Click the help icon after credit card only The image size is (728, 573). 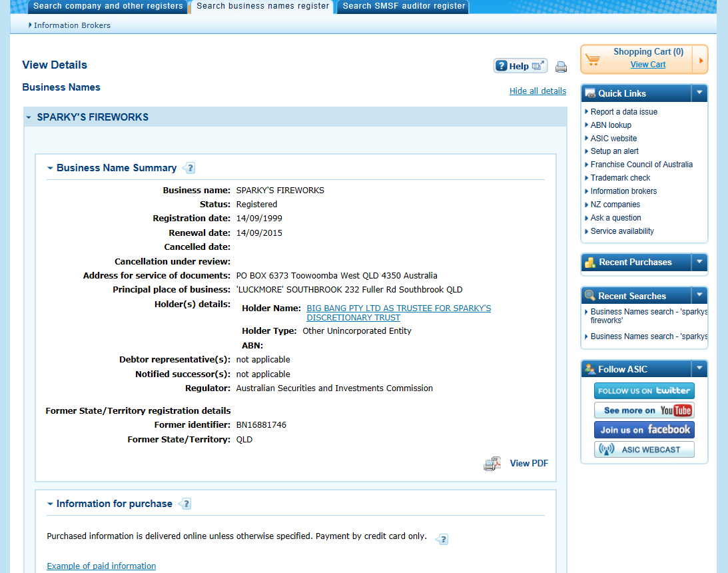pyautogui.click(x=442, y=539)
